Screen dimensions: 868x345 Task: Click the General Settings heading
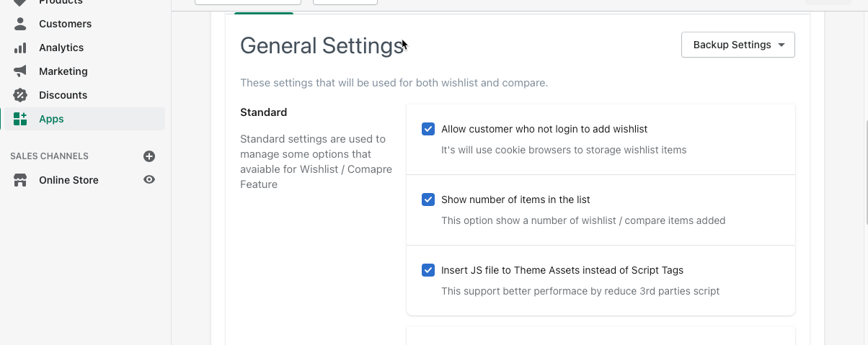322,45
